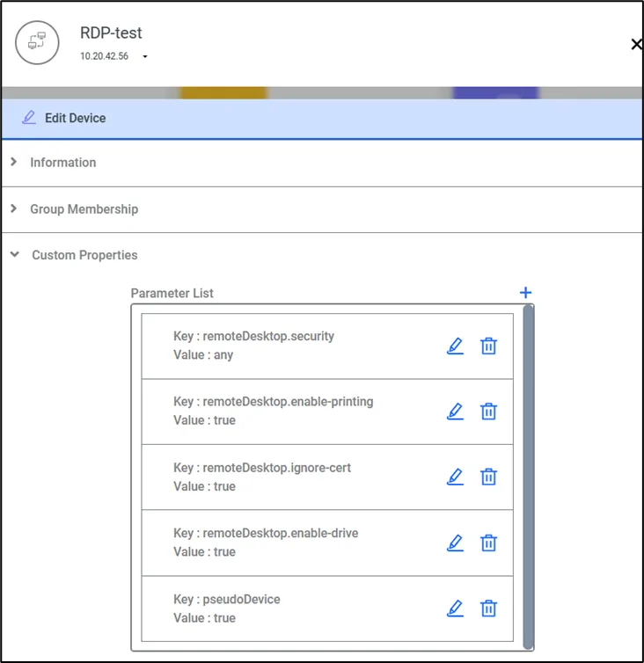Click the RDP-test device avatar icon
The image size is (644, 663).
click(37, 42)
